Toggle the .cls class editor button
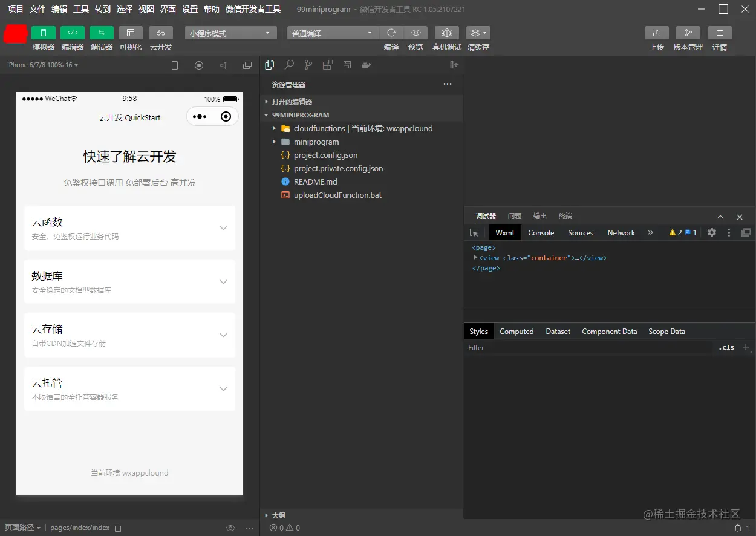This screenshot has height=536, width=756. (x=726, y=347)
